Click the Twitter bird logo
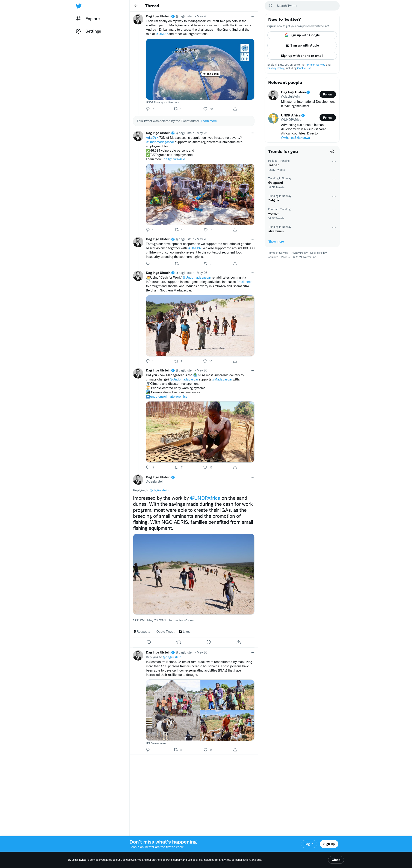This screenshot has height=868, width=412. [79, 6]
